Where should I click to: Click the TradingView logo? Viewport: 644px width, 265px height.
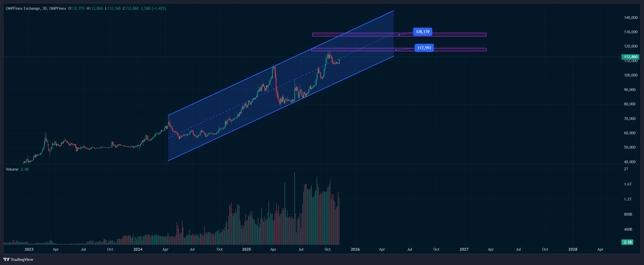tap(18, 259)
